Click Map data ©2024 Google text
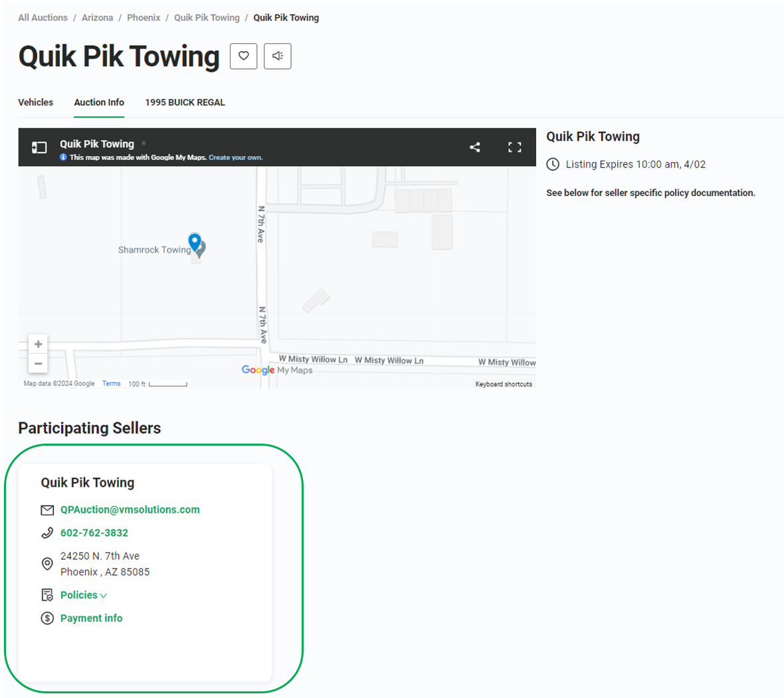This screenshot has width=784, height=698. (x=59, y=384)
